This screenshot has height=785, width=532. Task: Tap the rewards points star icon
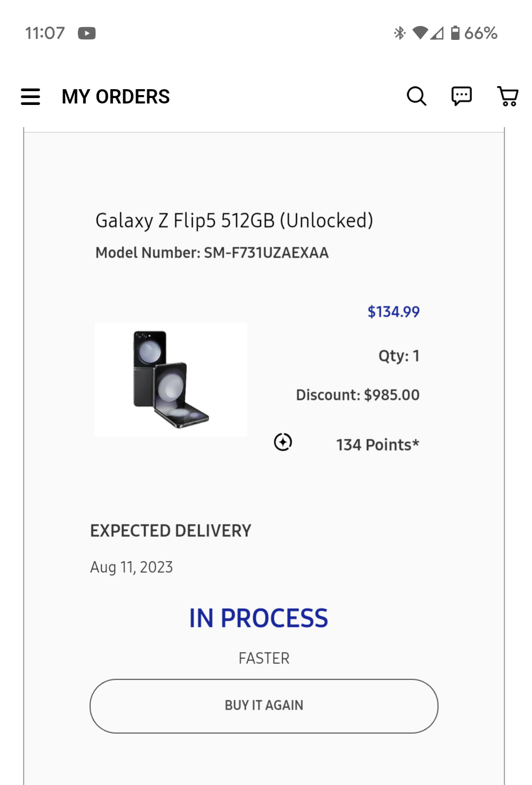(283, 442)
